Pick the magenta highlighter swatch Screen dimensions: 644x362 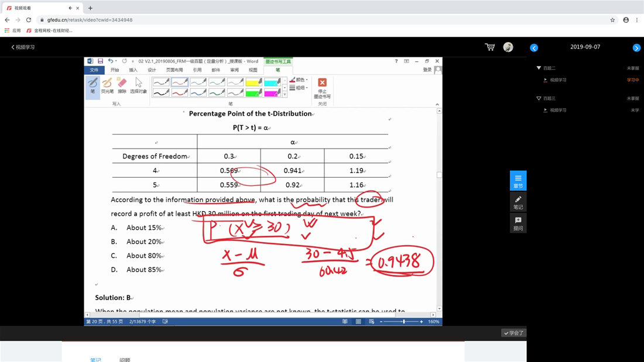coord(272,93)
